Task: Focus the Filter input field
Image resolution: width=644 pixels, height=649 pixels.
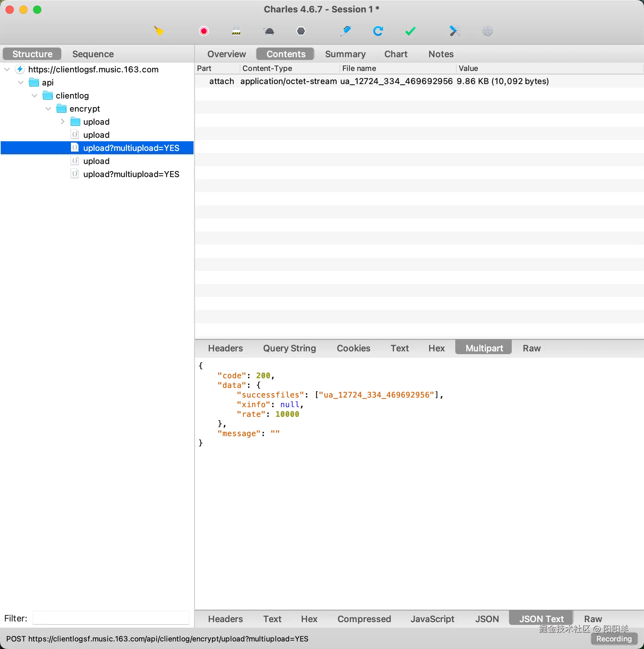Action: [111, 618]
